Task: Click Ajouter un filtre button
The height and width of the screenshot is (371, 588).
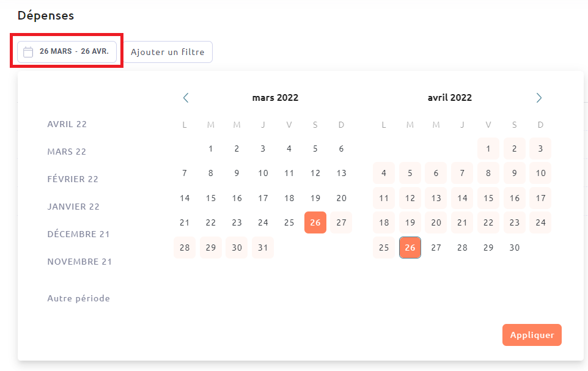Action: click(167, 52)
